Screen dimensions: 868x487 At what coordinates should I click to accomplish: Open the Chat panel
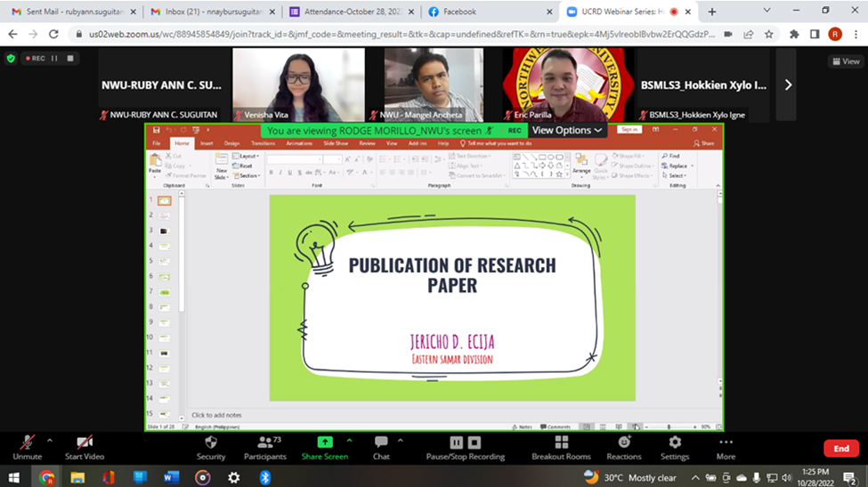click(381, 442)
